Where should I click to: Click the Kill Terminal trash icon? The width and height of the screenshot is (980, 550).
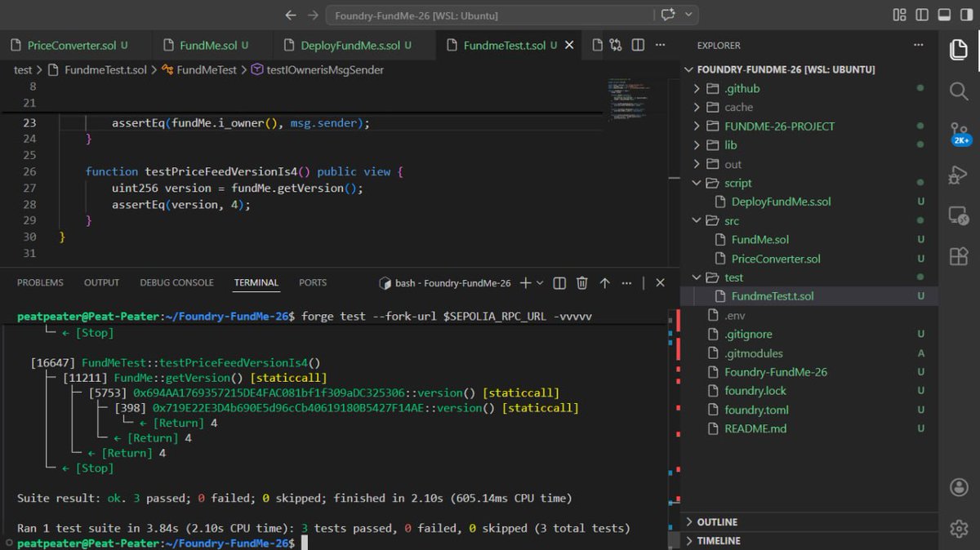click(581, 282)
